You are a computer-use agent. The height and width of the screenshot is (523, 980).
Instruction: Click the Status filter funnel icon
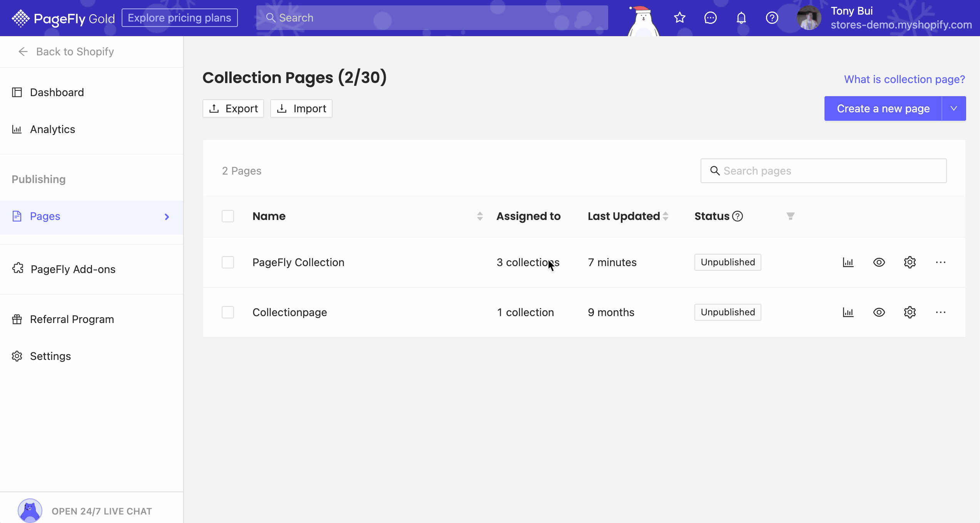(x=791, y=216)
